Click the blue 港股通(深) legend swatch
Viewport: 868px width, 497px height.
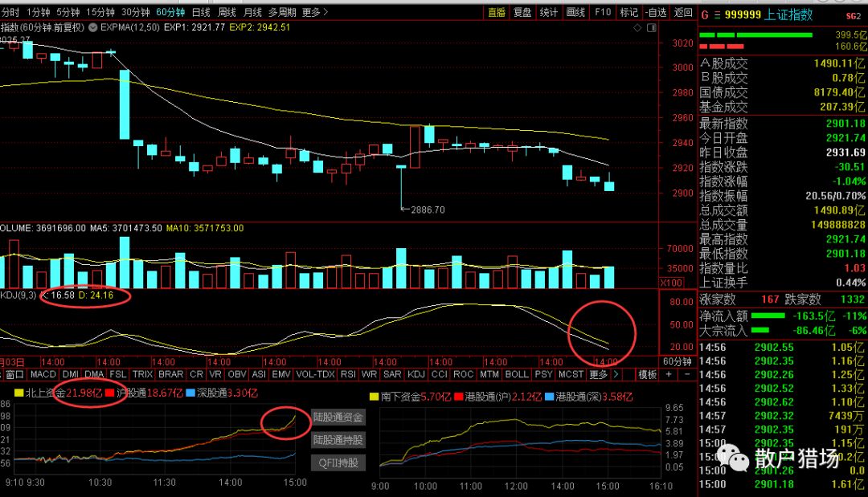point(550,397)
